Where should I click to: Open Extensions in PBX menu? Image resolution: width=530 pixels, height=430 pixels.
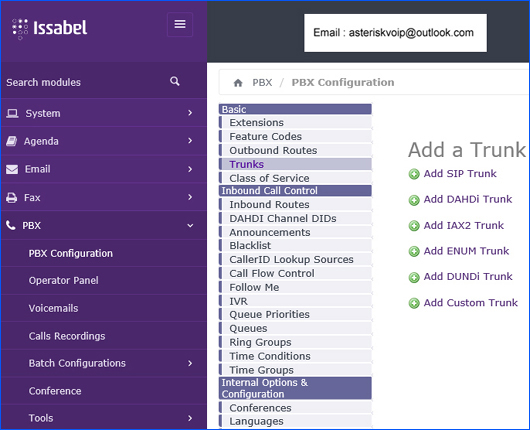point(295,122)
